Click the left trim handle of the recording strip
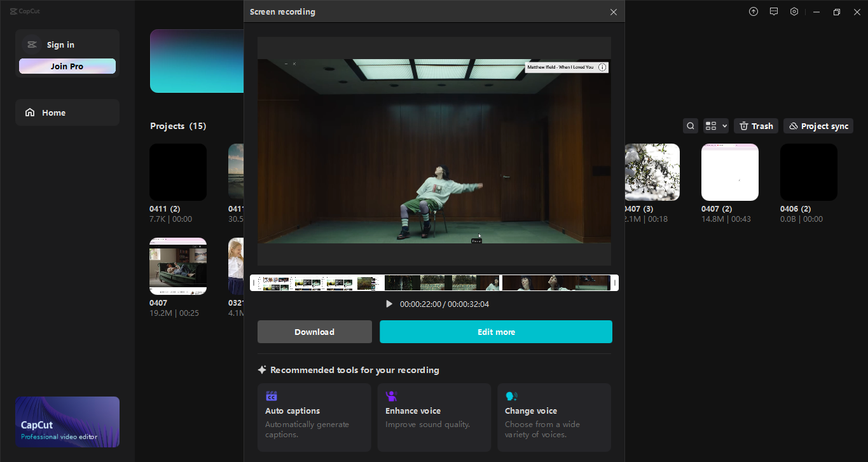 [x=254, y=283]
